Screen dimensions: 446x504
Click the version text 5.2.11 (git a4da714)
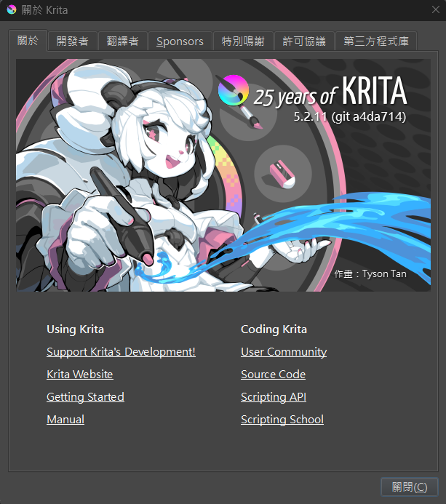pyautogui.click(x=350, y=116)
